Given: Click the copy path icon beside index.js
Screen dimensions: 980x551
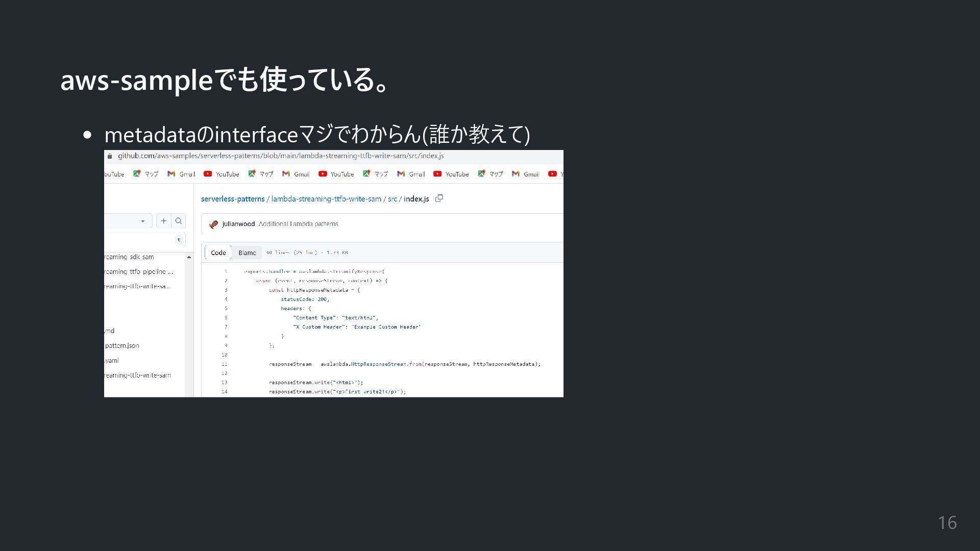Looking at the screenshot, I should [x=439, y=198].
